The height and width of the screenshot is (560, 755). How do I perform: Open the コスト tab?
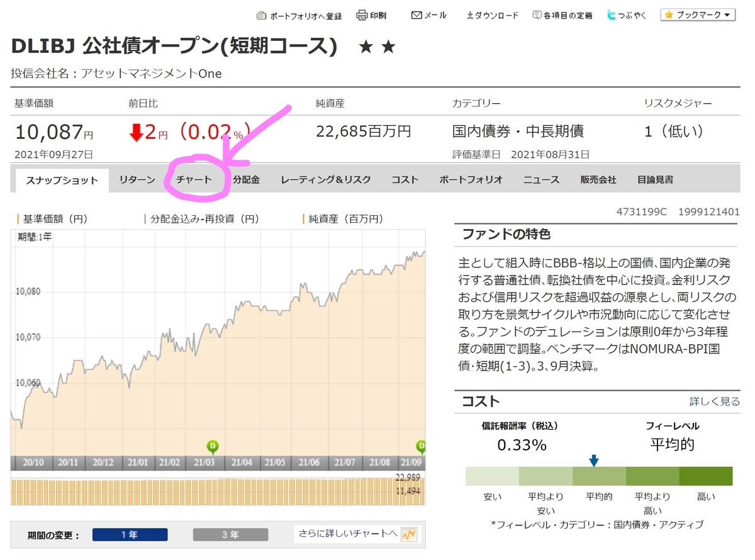[405, 180]
